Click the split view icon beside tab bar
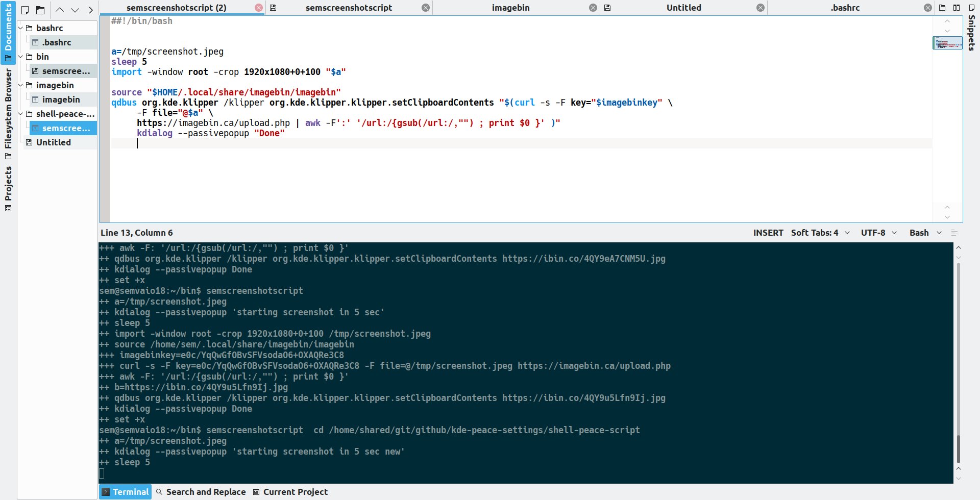Screen dimensions: 980x500 (957, 8)
